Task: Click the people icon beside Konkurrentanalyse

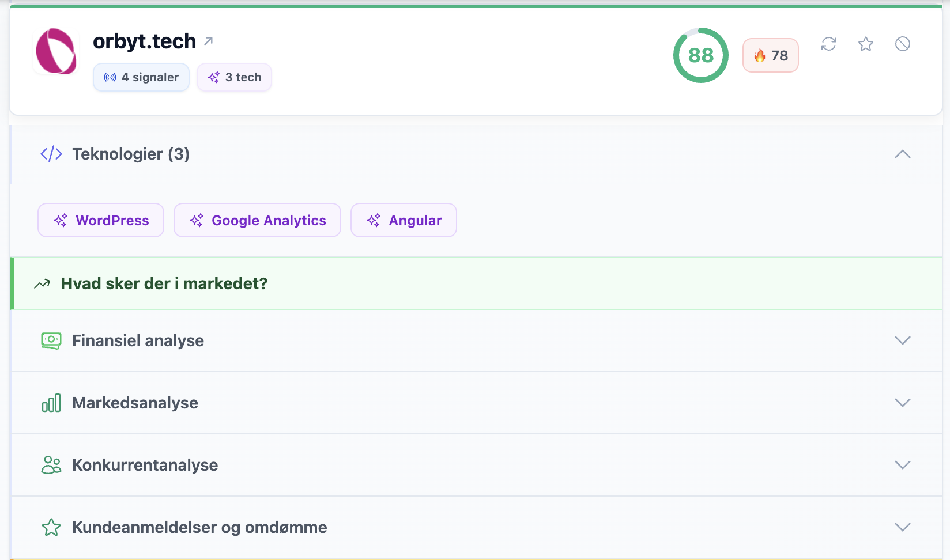Action: coord(51,465)
